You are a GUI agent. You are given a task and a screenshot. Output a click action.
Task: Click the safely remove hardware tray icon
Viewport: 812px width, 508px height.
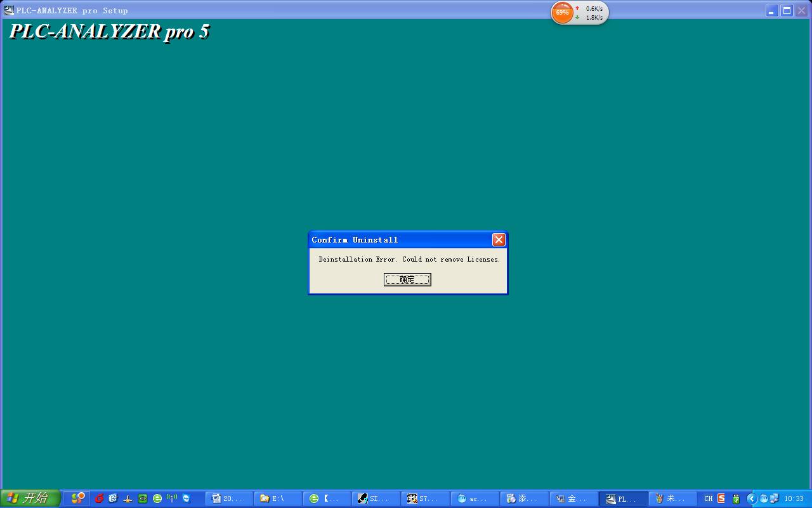point(736,498)
